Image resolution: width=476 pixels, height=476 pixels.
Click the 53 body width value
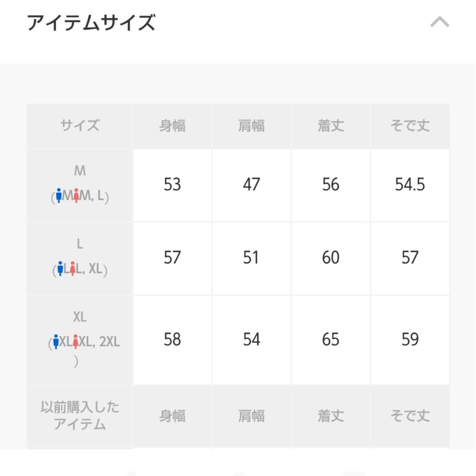pos(172,185)
